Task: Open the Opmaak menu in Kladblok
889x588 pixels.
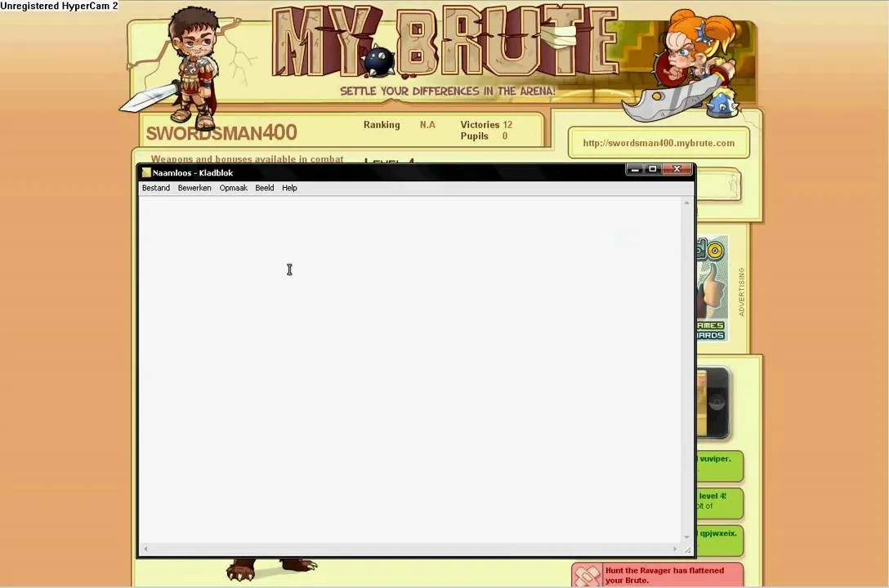Action: click(x=234, y=188)
